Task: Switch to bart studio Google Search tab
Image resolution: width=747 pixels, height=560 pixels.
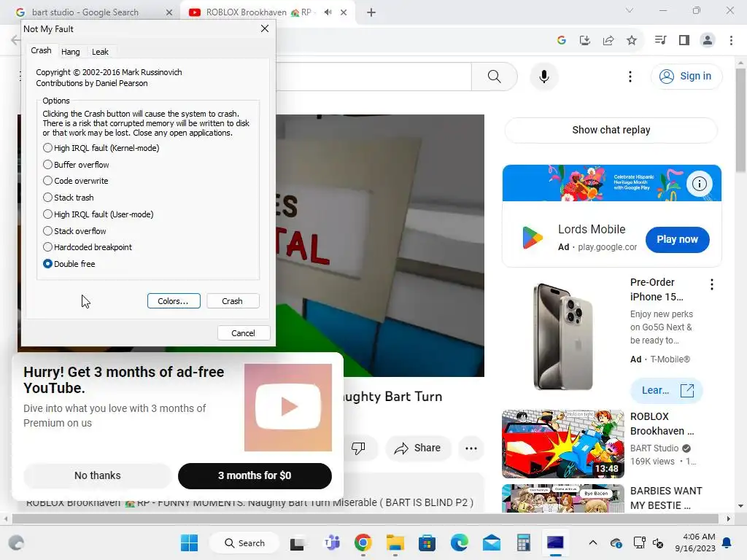Action: 86,12
